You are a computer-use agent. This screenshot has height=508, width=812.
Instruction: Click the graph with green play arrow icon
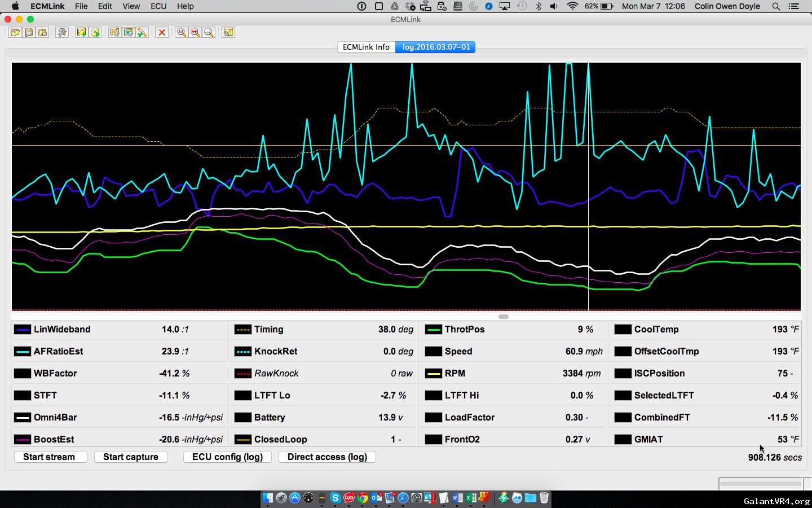(82, 33)
